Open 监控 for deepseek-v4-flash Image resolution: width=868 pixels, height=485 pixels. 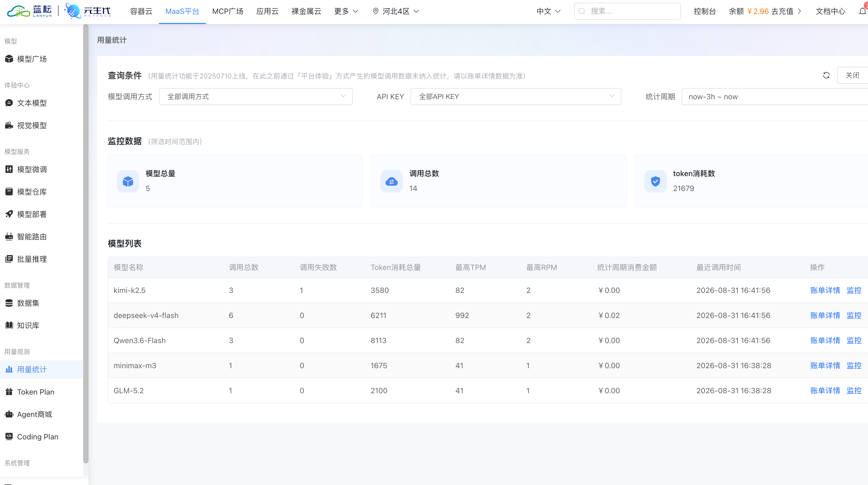pos(854,315)
